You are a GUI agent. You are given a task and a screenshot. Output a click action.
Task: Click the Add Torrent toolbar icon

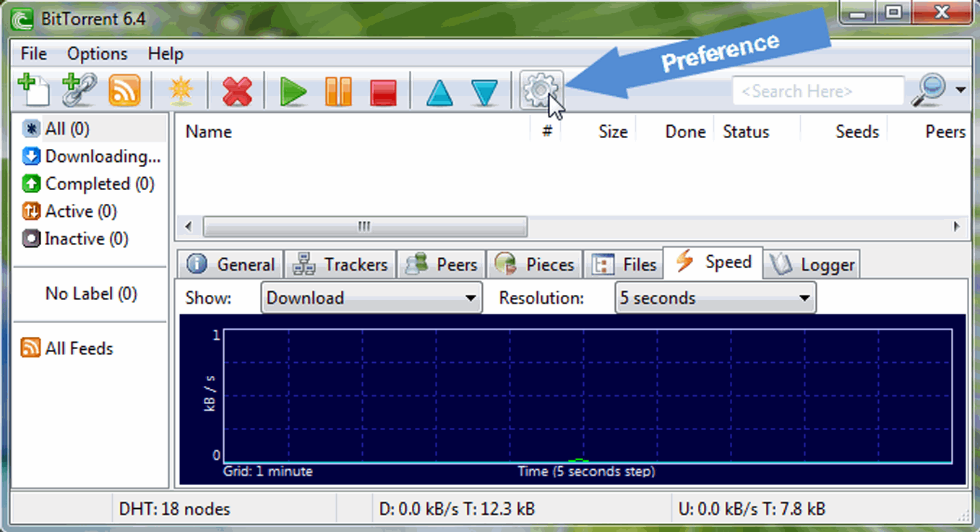click(x=33, y=91)
